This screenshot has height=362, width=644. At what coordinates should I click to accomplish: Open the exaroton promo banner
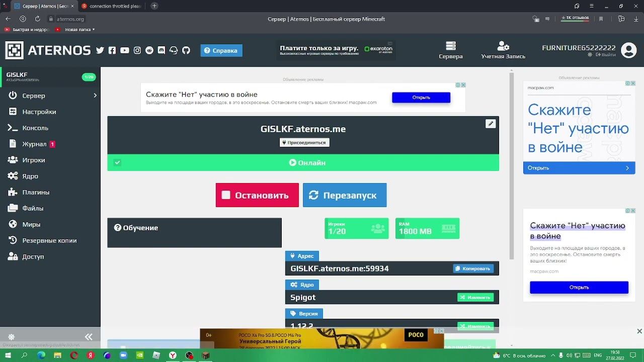(336, 50)
